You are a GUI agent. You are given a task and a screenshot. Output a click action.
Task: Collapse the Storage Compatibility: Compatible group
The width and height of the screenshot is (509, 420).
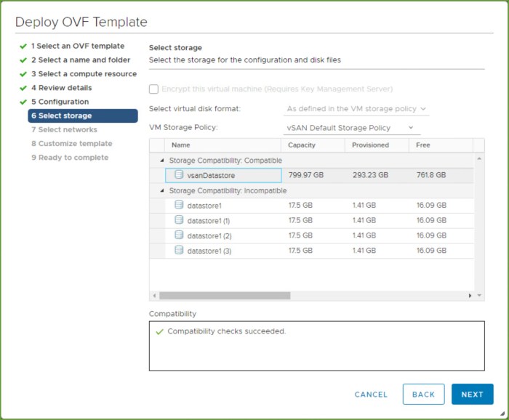click(x=161, y=160)
